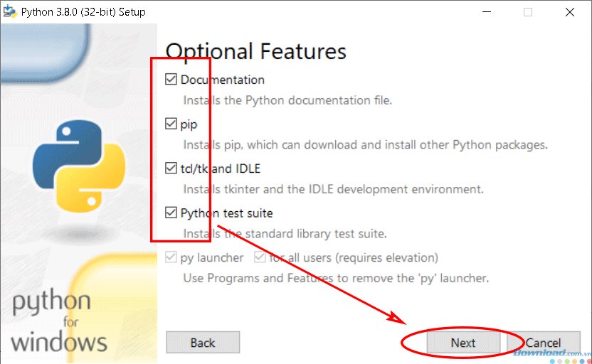
Task: Toggle the pip checkbox
Action: (x=171, y=124)
